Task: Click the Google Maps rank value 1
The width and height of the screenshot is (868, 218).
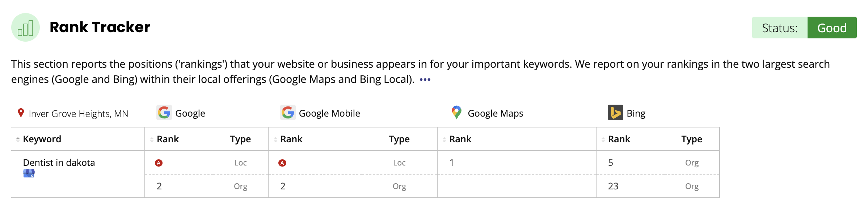Action: click(451, 163)
